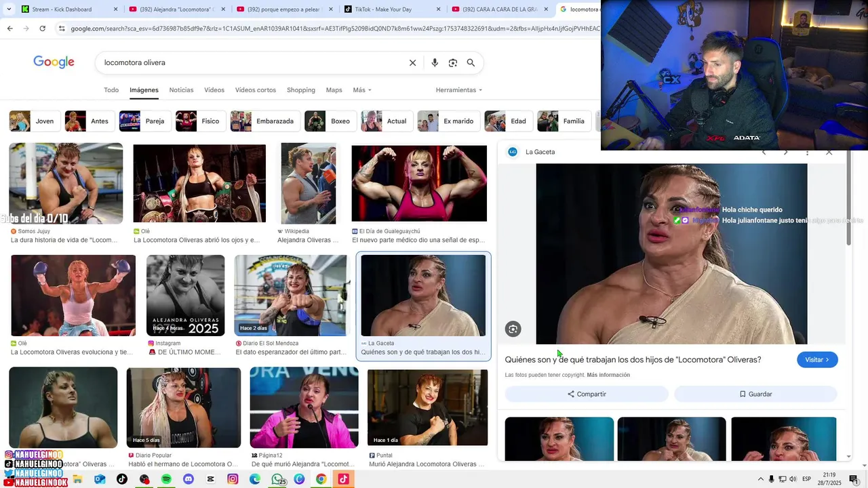The image size is (868, 488).
Task: Open Discord from the taskbar
Action: pyautogui.click(x=189, y=479)
